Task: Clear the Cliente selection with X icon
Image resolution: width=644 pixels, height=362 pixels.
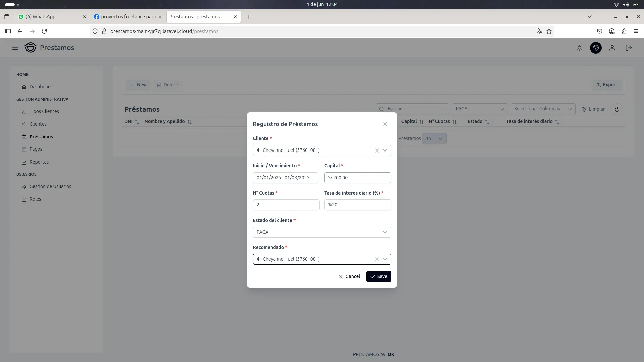Action: pos(377,150)
